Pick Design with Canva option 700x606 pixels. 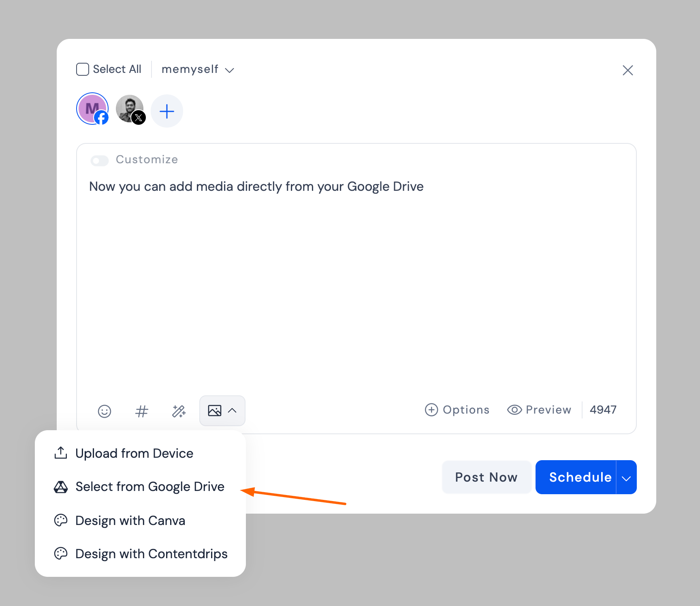[130, 521]
